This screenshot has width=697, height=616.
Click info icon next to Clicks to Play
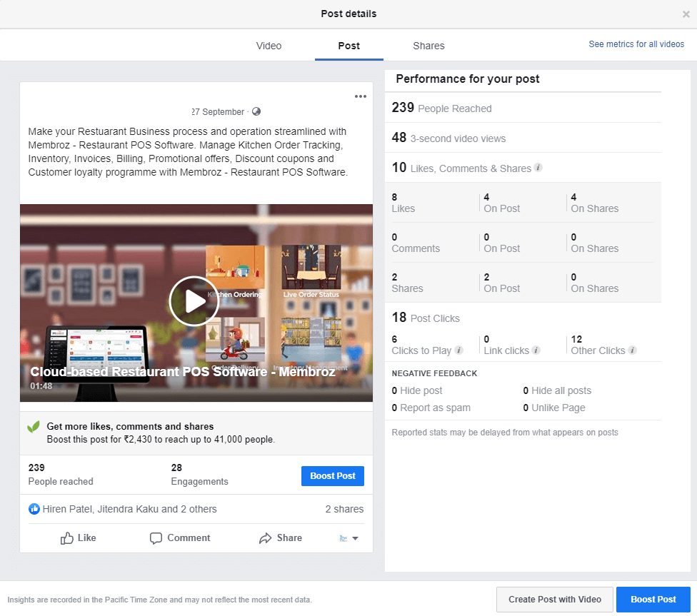tap(458, 350)
